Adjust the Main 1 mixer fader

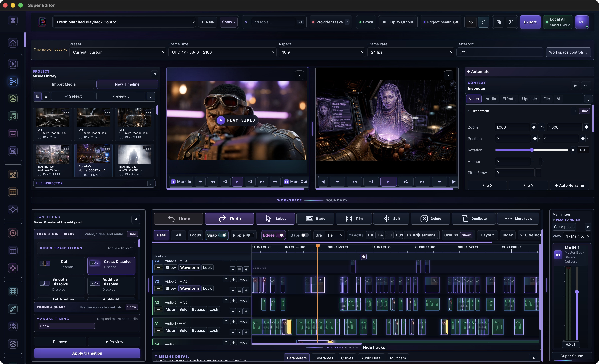(577, 292)
